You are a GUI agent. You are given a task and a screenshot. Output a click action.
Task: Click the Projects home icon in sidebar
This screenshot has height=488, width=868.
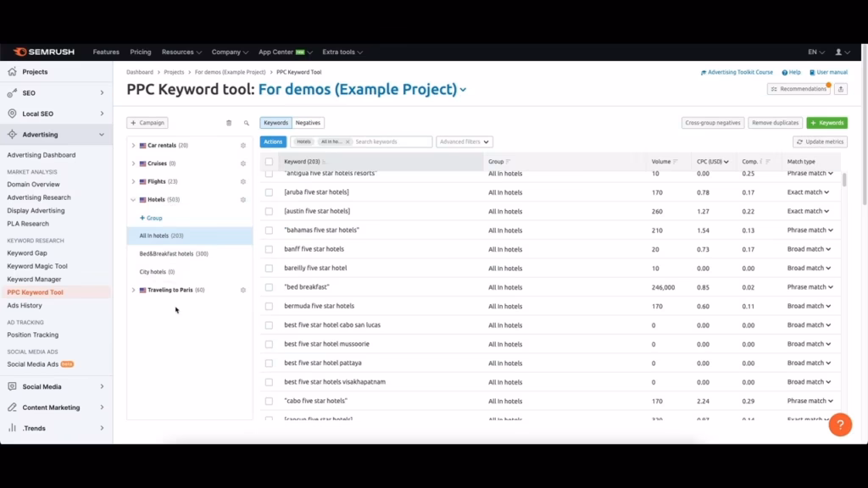pos(12,71)
